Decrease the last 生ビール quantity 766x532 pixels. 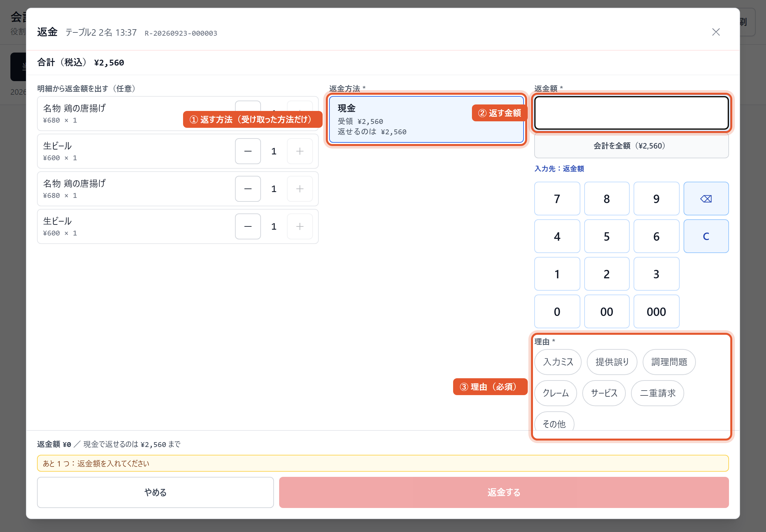pos(248,227)
